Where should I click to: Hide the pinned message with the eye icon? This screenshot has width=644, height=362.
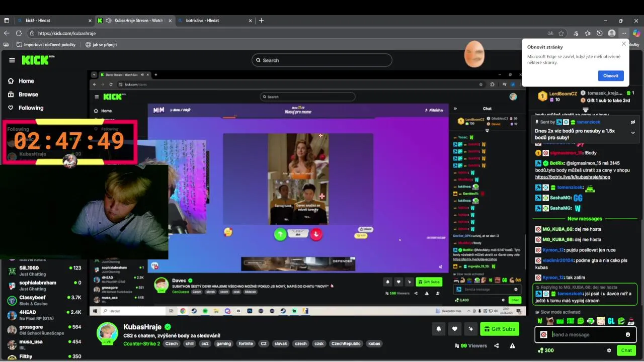(x=633, y=122)
